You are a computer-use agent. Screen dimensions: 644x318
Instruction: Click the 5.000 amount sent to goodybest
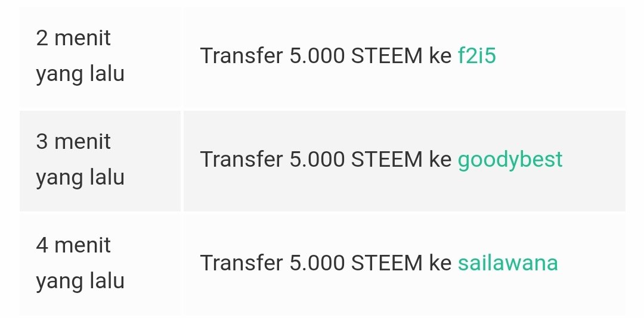(x=317, y=159)
